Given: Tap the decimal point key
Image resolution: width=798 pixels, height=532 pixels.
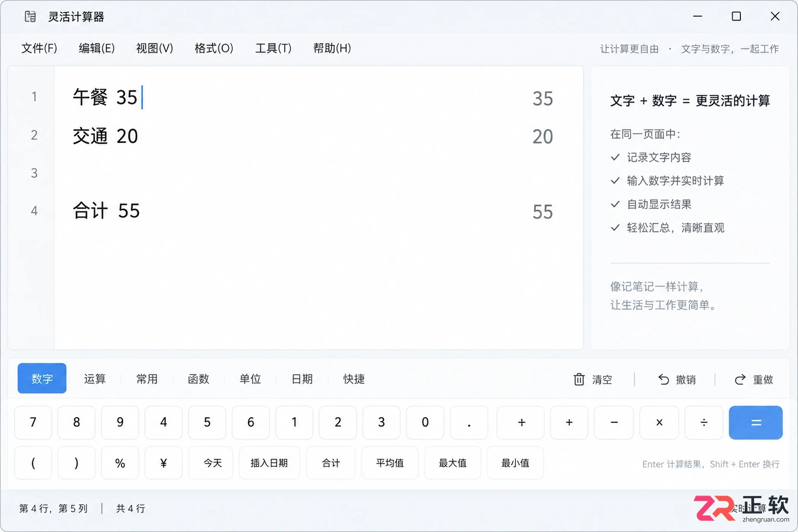Looking at the screenshot, I should click(x=469, y=422).
